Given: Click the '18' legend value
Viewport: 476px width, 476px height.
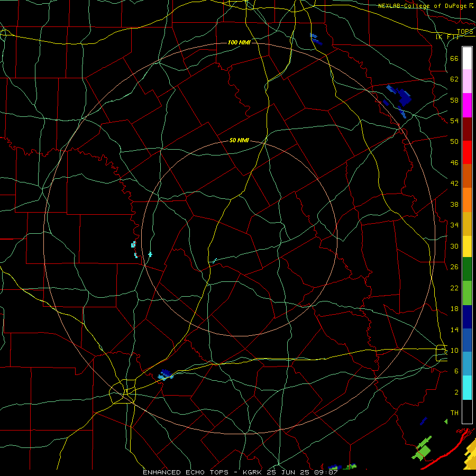Looking at the screenshot, I should tap(454, 308).
